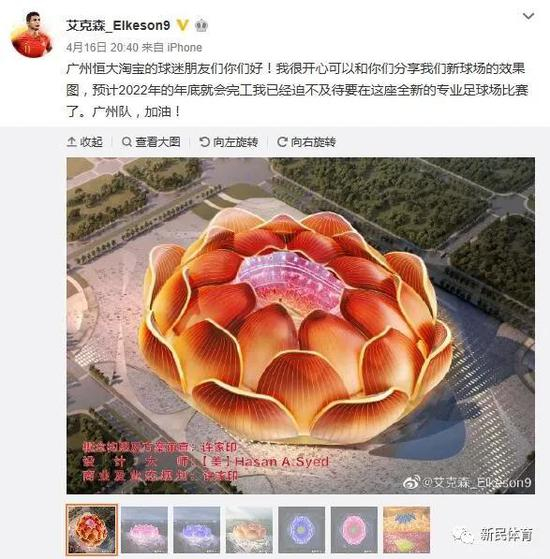Click the main lotus stadium image
The height and width of the screenshot is (559, 550).
[x=300, y=325]
